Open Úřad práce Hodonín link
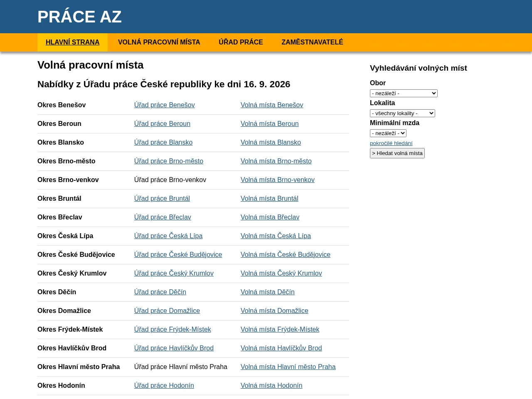 [x=164, y=386]
